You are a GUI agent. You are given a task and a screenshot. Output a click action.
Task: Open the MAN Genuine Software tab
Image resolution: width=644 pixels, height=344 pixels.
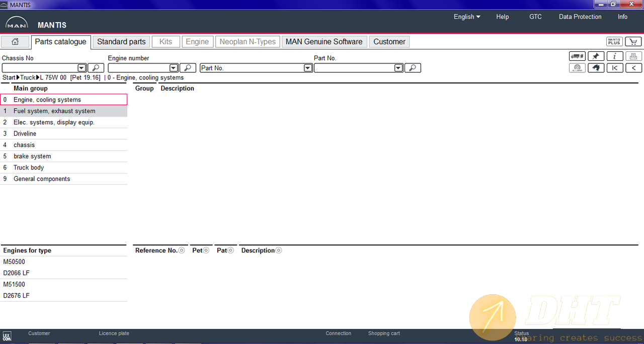tap(324, 42)
